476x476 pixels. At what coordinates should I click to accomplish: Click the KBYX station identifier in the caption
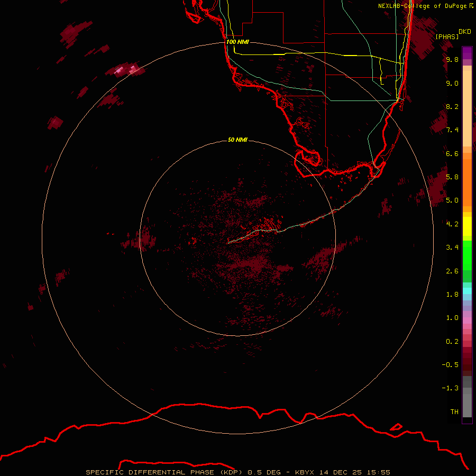coord(305,472)
